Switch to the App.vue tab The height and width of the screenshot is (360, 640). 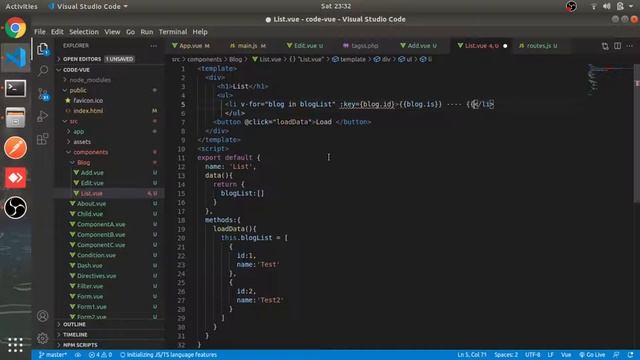pyautogui.click(x=191, y=46)
